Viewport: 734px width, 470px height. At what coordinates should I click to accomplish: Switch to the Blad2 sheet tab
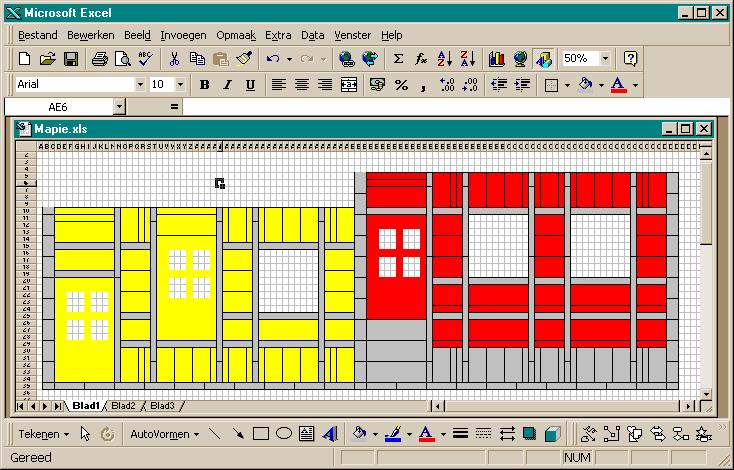123,406
